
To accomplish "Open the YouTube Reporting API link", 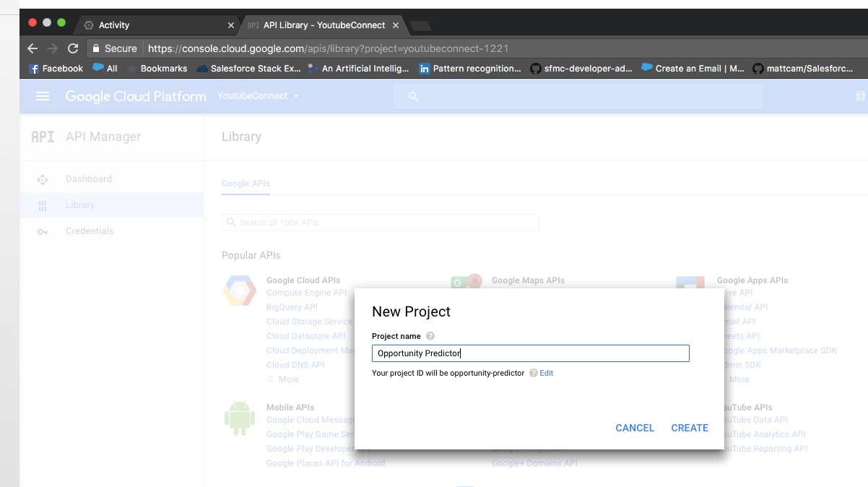I will pyautogui.click(x=765, y=449).
